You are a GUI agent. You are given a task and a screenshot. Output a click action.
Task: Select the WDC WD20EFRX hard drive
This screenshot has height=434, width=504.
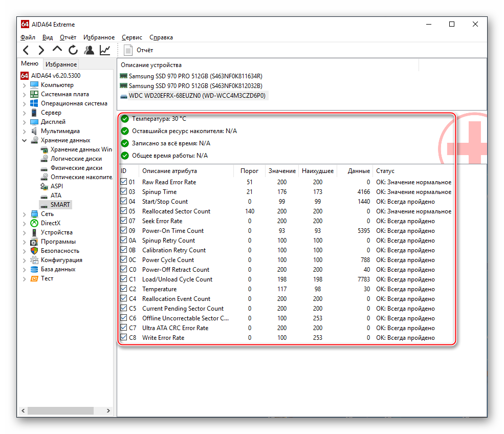(x=193, y=96)
